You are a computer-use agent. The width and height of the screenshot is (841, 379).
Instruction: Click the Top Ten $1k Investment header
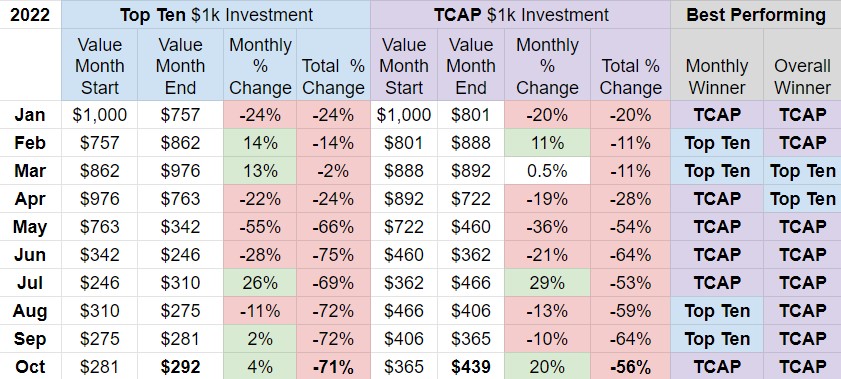tap(216, 14)
